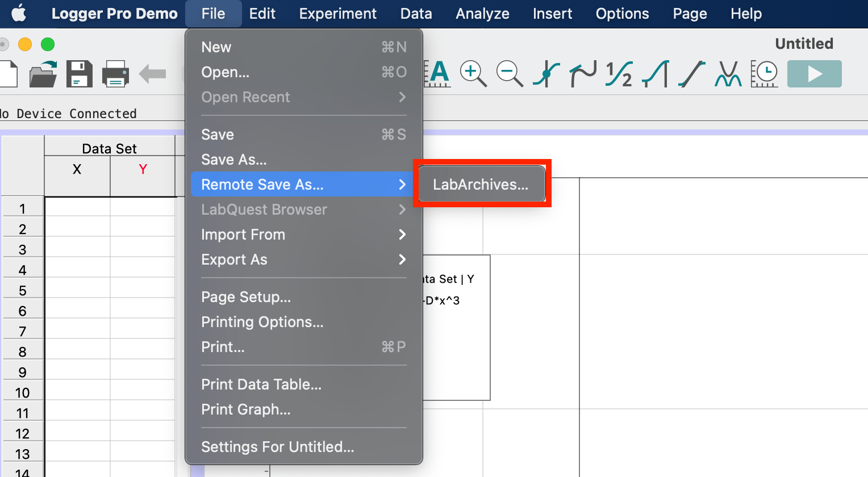Open Data Collection setup with the clock icon
This screenshot has height=477, width=868.
764,74
